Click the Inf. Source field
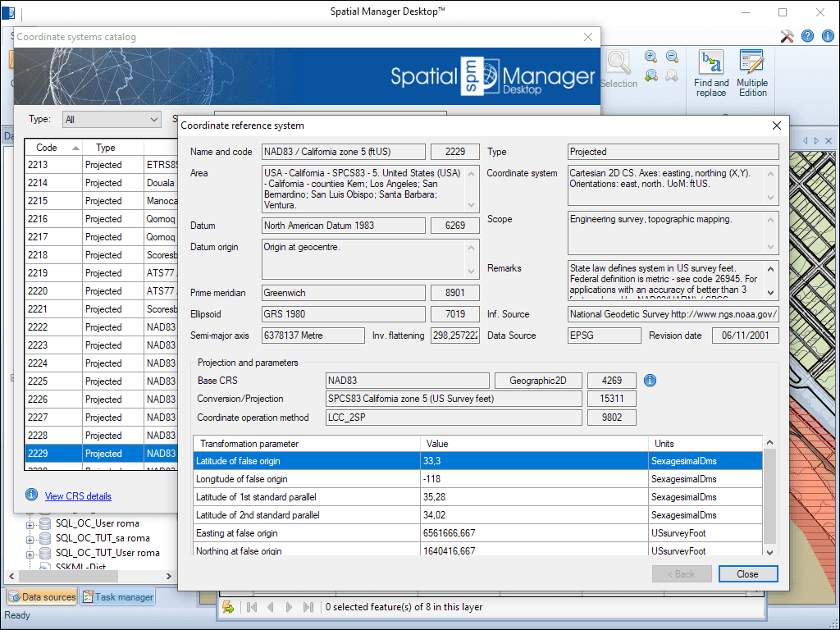The height and width of the screenshot is (630, 840). pos(673,314)
